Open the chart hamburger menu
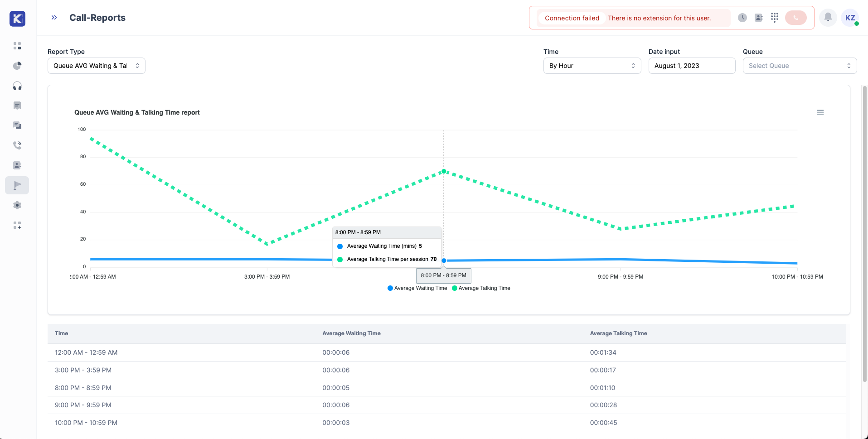This screenshot has height=439, width=868. point(820,112)
